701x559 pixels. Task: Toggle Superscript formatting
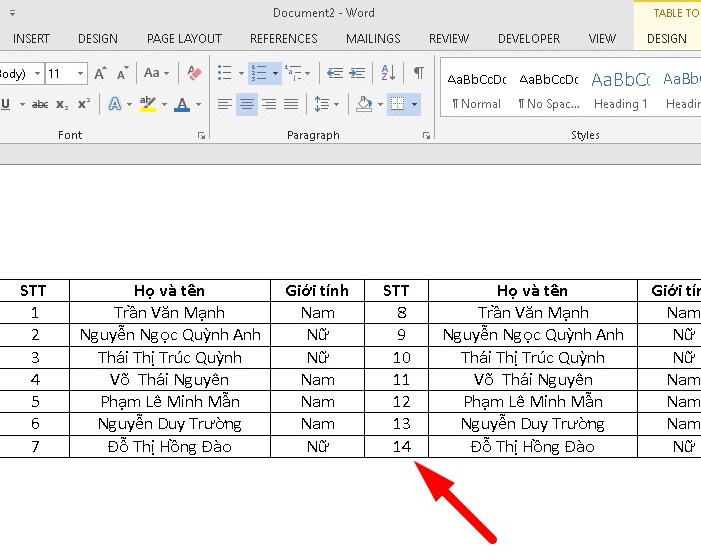click(x=84, y=104)
